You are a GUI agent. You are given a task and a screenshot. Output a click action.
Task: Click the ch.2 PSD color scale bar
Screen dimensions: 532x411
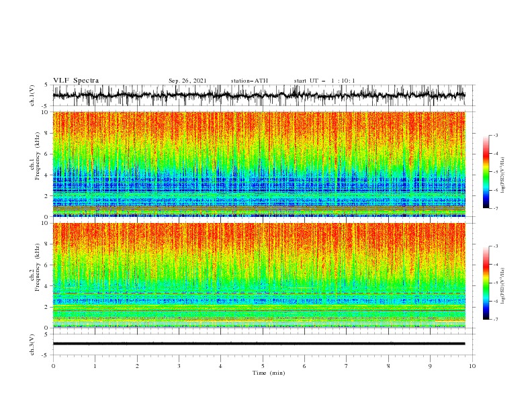(x=486, y=283)
